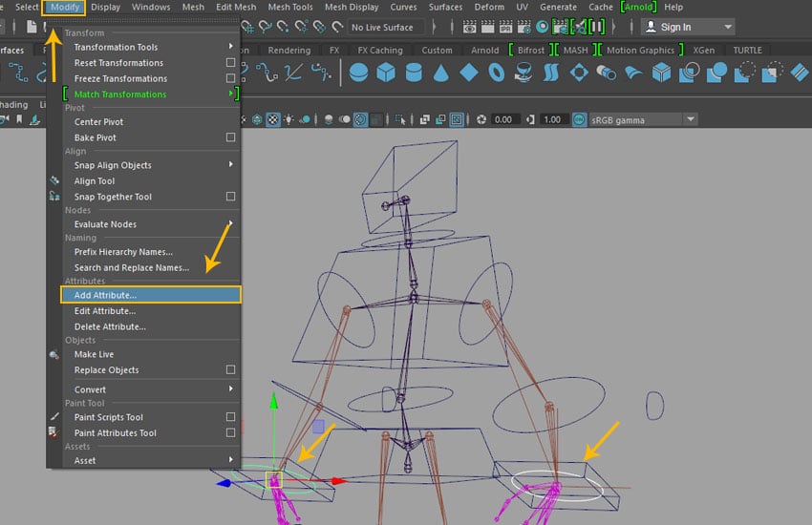Click the NURBS sphere shelf icon
This screenshot has height=525, width=812.
point(359,73)
